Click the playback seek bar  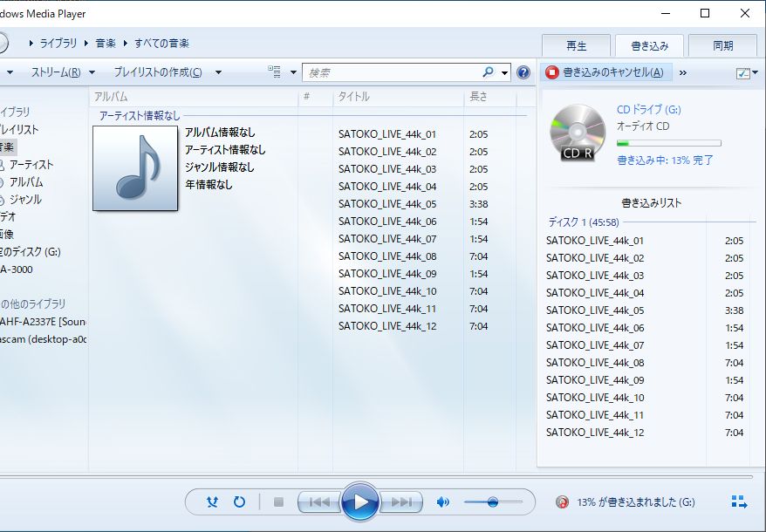click(376, 476)
